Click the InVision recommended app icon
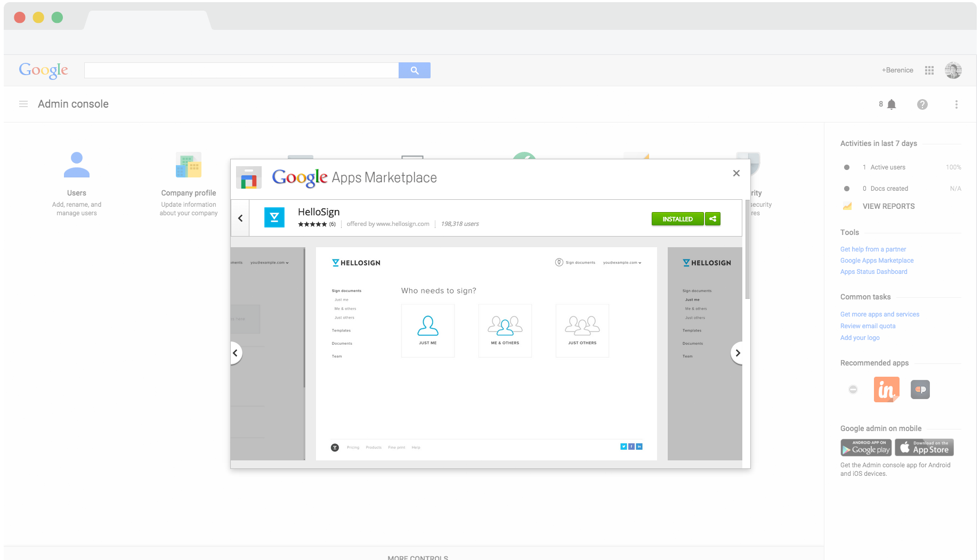The image size is (980, 560). [x=887, y=389]
